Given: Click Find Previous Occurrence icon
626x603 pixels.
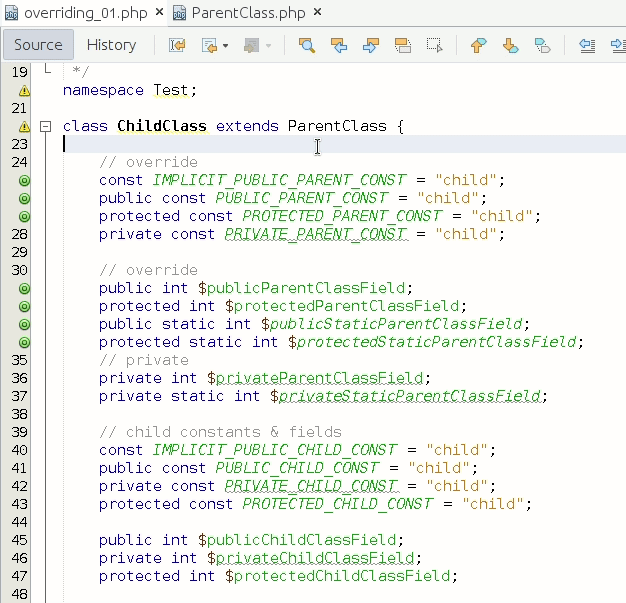Looking at the screenshot, I should click(339, 45).
